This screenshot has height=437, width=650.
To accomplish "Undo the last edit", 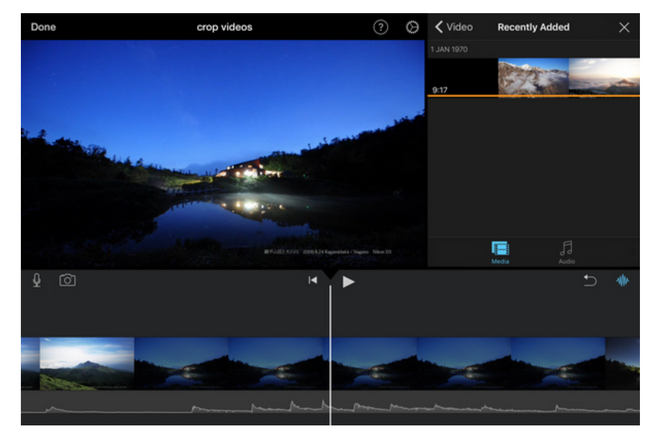I will click(x=590, y=281).
